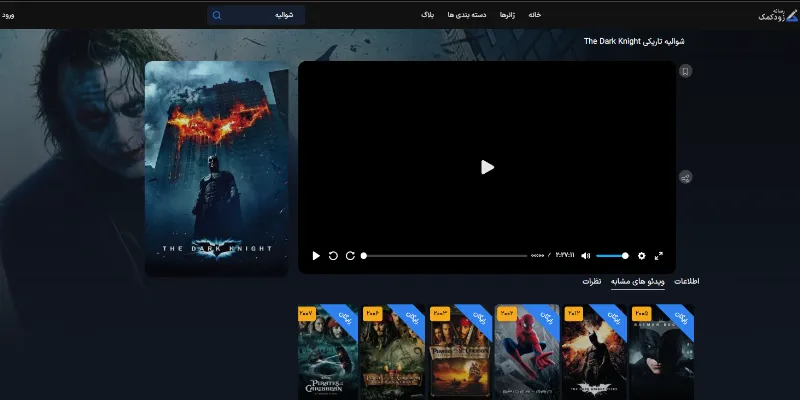Open player settings gear

(642, 256)
